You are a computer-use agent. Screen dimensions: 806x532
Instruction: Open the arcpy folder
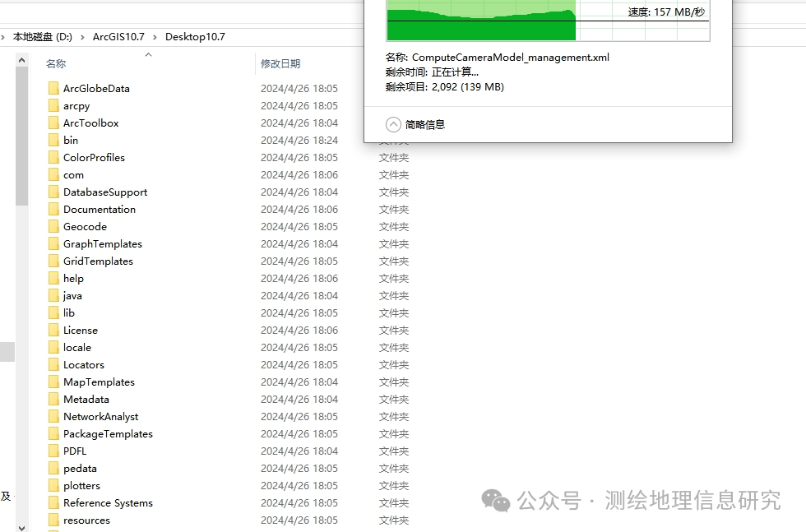point(76,105)
